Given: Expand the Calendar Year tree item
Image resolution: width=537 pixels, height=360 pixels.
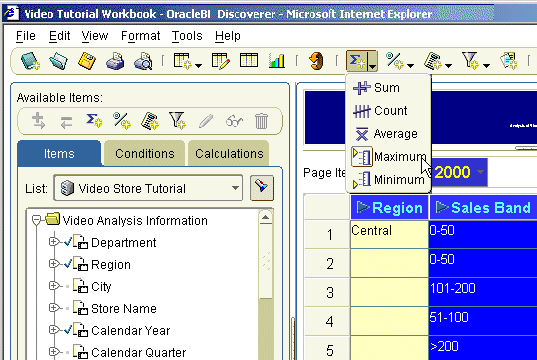Looking at the screenshot, I should (x=53, y=330).
